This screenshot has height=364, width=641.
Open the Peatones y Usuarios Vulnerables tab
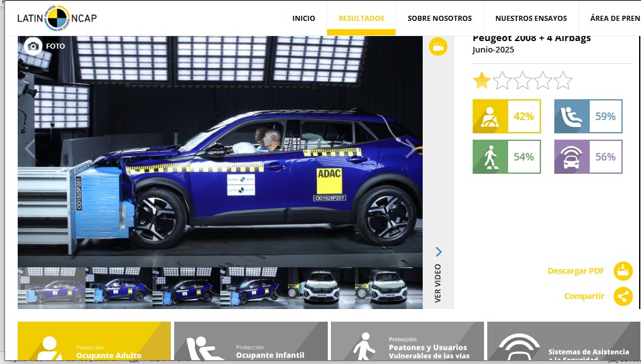[x=407, y=341]
